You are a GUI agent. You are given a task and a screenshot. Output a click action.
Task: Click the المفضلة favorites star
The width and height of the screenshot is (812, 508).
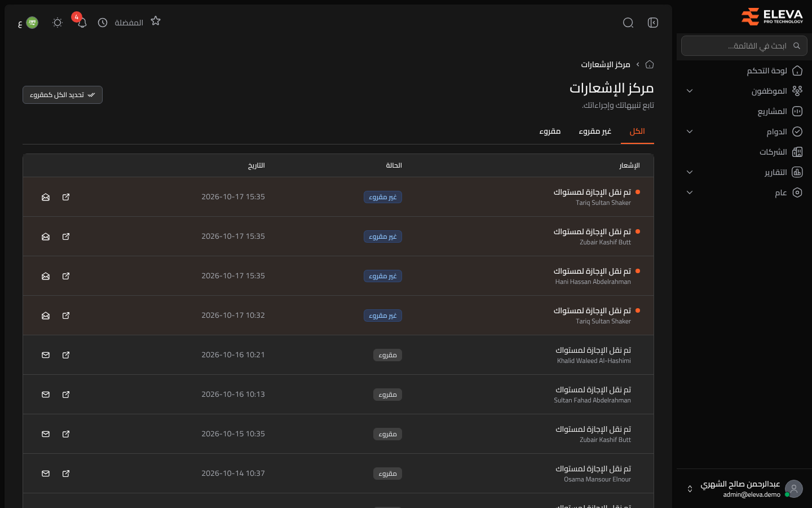[156, 21]
